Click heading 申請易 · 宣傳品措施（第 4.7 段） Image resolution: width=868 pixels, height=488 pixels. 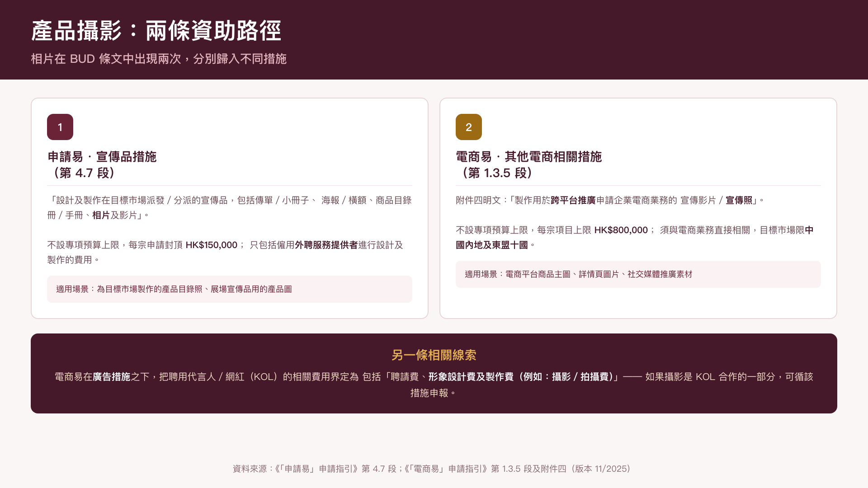coord(102,165)
